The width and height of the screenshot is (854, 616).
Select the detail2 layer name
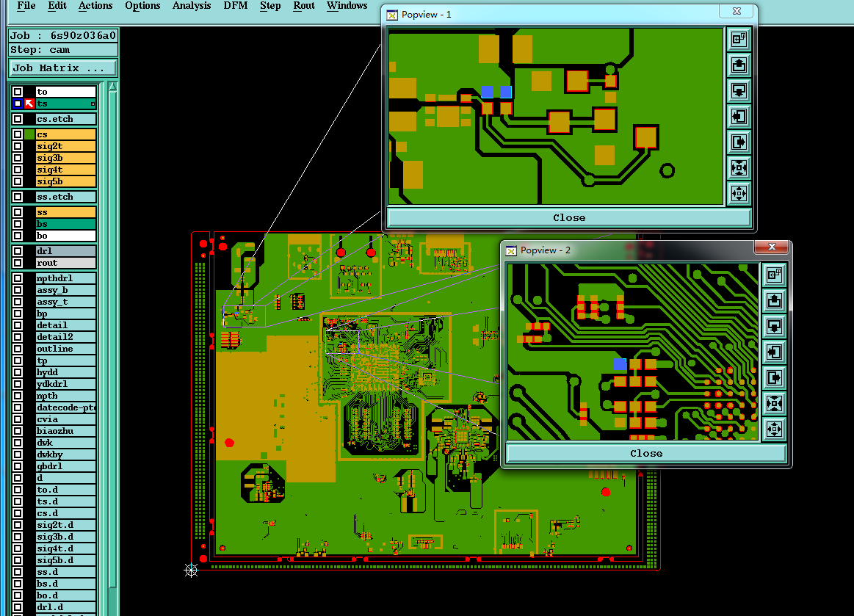coord(66,337)
